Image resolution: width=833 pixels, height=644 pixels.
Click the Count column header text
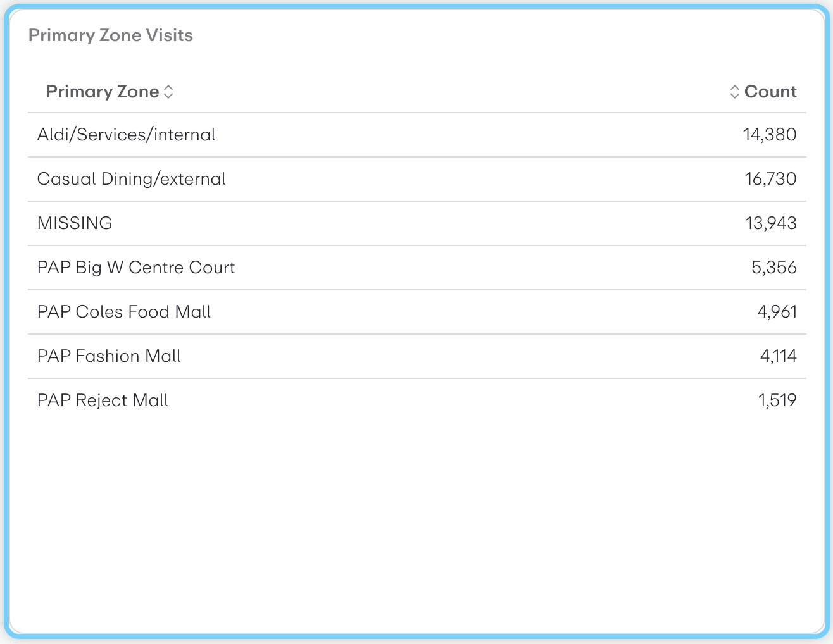coord(770,92)
